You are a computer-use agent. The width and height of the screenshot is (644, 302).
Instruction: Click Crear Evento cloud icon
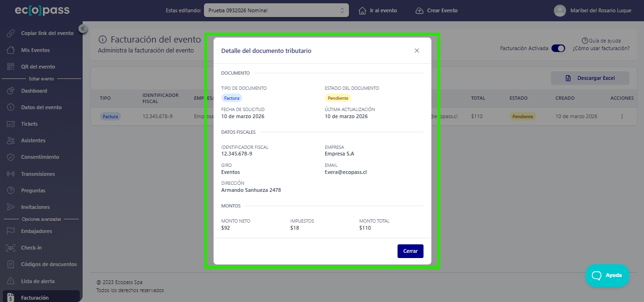tap(419, 10)
